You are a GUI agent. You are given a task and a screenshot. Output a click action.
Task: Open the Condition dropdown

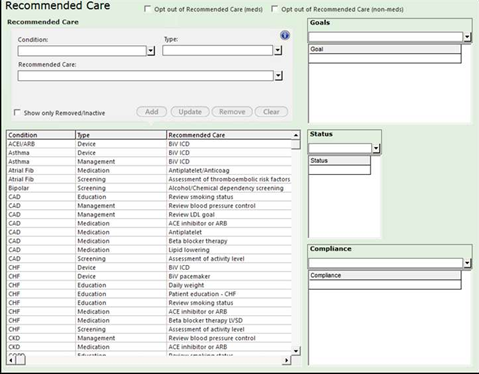pyautogui.click(x=151, y=51)
